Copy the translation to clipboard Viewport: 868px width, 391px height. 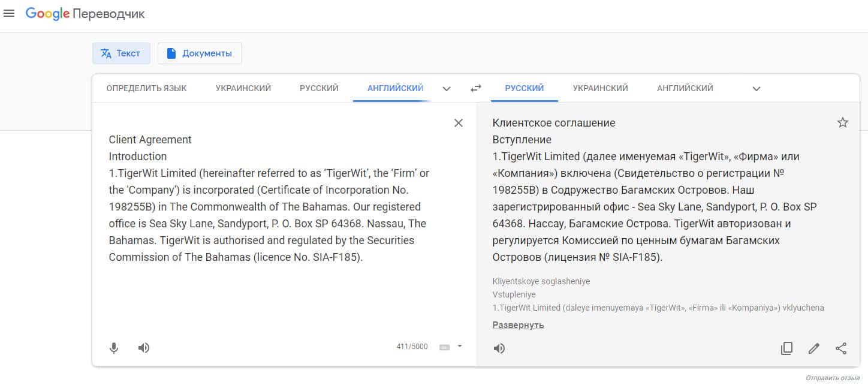coord(786,348)
